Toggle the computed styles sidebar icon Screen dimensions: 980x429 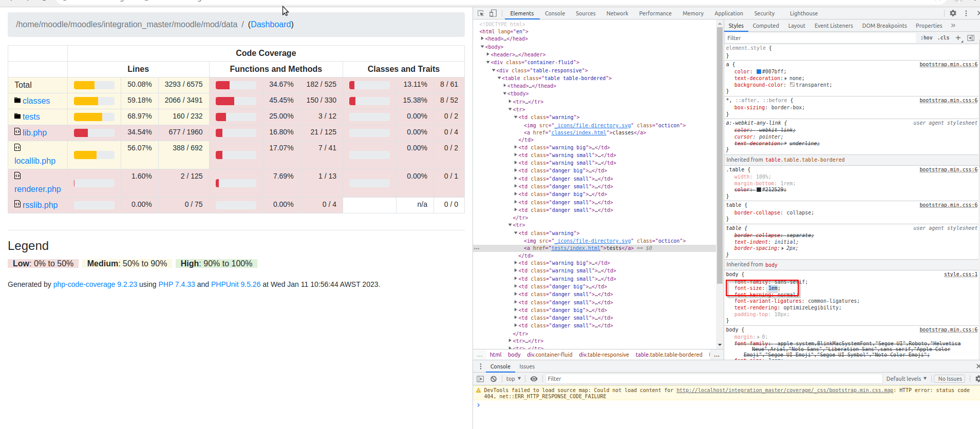(971, 38)
